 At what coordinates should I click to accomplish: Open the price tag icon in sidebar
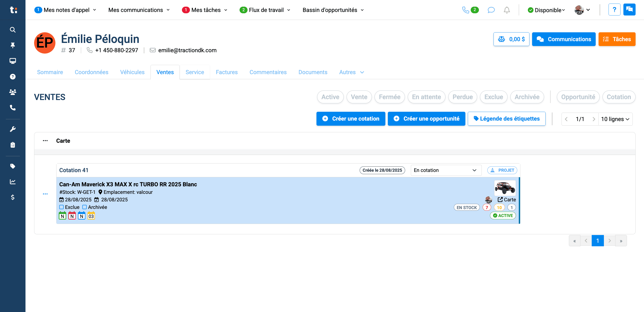[12, 166]
